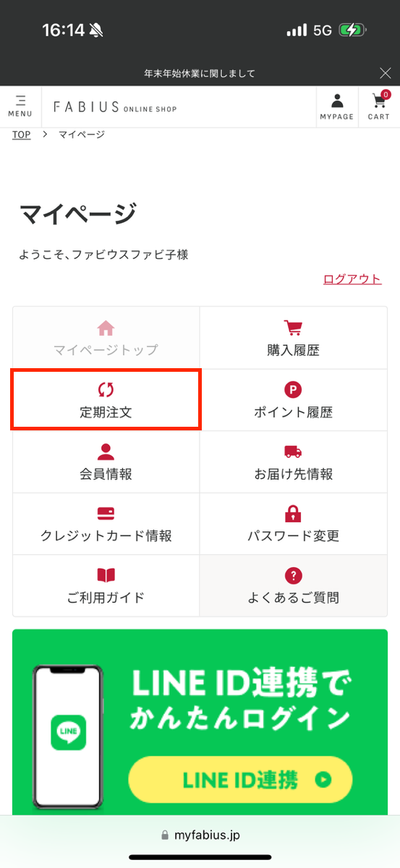Open パスワード変更 password change tile

click(x=294, y=524)
